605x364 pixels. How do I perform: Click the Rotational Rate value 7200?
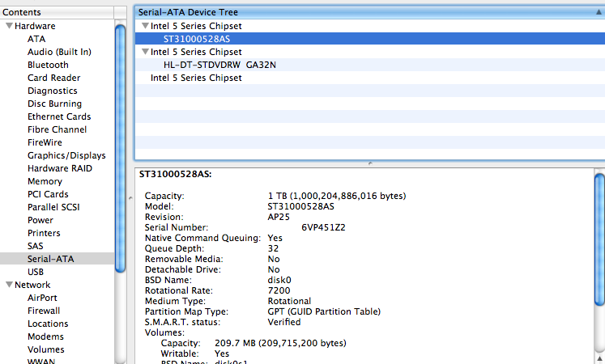point(279,291)
